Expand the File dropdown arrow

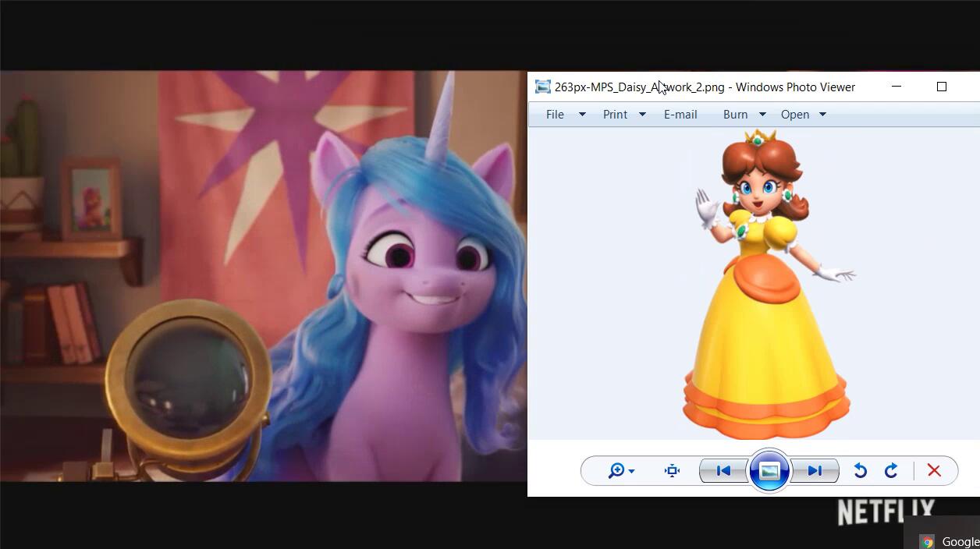(582, 115)
